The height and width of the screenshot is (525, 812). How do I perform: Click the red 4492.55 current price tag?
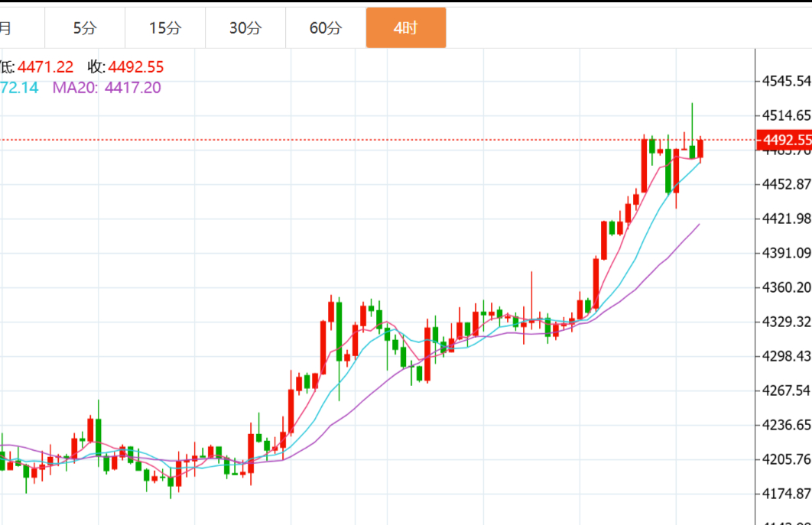point(784,140)
